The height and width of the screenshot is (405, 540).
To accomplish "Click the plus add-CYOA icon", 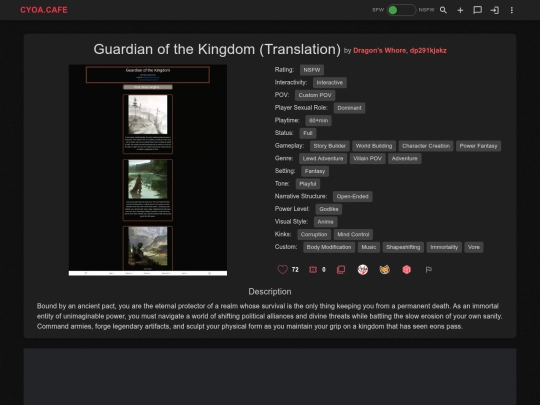I will pyautogui.click(x=460, y=10).
